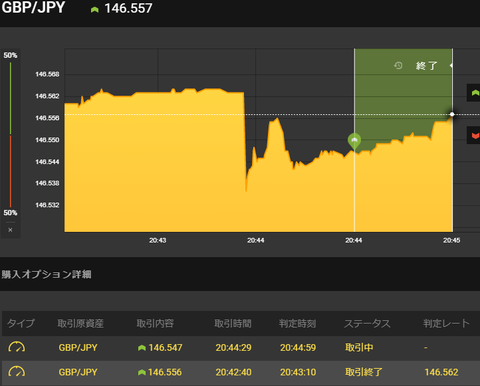The image size is (480, 386).
Task: Click the white current-price dot on chart
Action: [x=452, y=114]
